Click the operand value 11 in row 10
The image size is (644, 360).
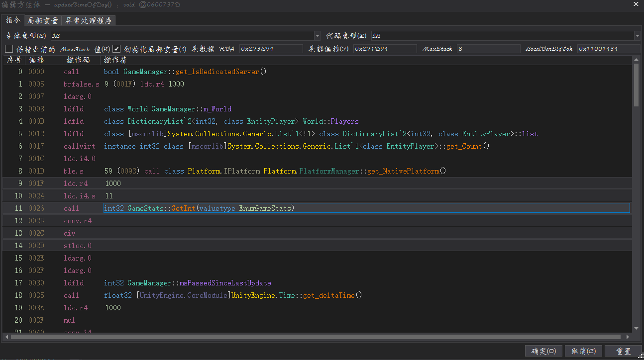pos(109,196)
